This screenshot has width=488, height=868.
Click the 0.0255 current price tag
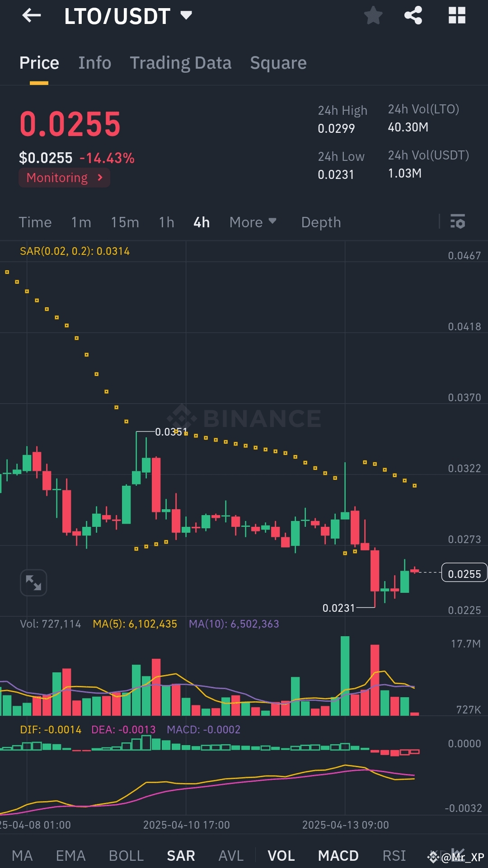[x=465, y=573]
